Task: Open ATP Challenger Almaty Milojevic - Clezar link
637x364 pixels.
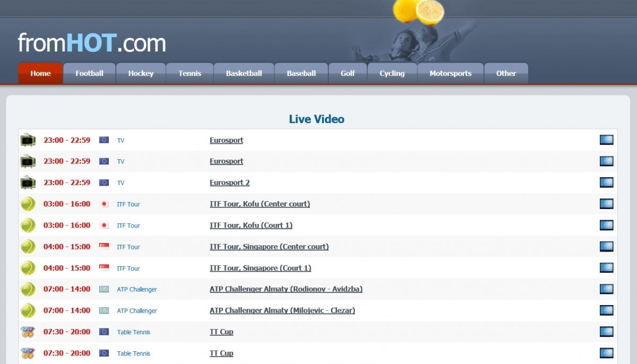Action: tap(282, 310)
